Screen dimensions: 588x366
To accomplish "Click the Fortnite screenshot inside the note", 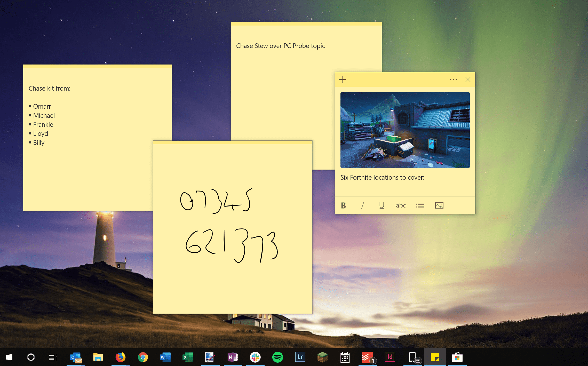I will (405, 130).
